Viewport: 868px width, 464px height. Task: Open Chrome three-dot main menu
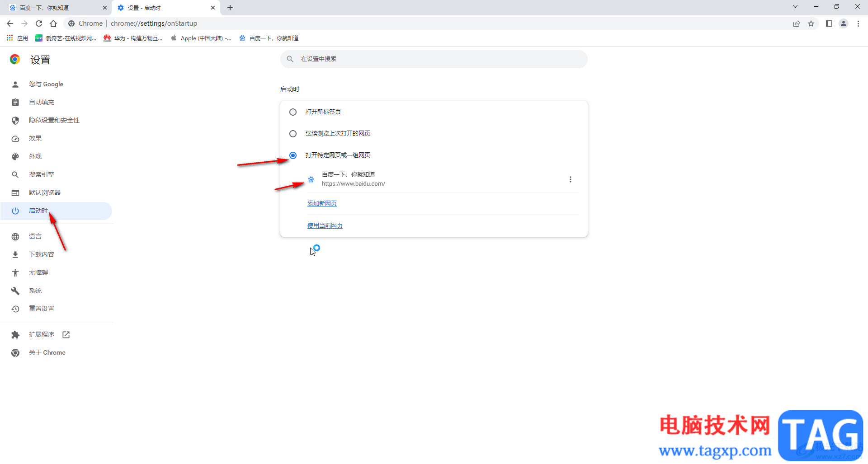pos(858,23)
